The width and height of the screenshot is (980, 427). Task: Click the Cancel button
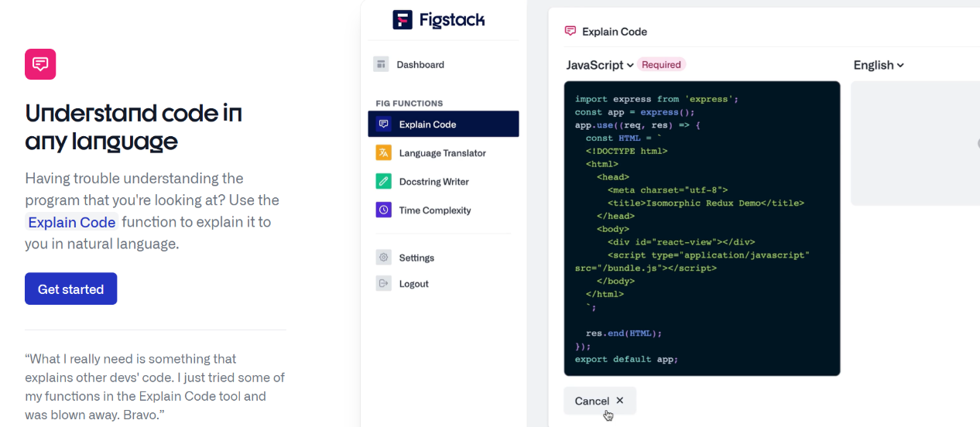pyautogui.click(x=600, y=400)
